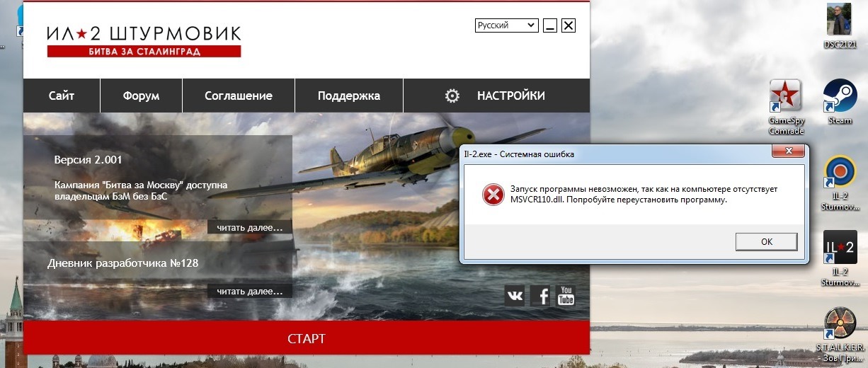This screenshot has width=868, height=368.
Task: Open the DSC2121 image file on desktop
Action: click(x=840, y=26)
